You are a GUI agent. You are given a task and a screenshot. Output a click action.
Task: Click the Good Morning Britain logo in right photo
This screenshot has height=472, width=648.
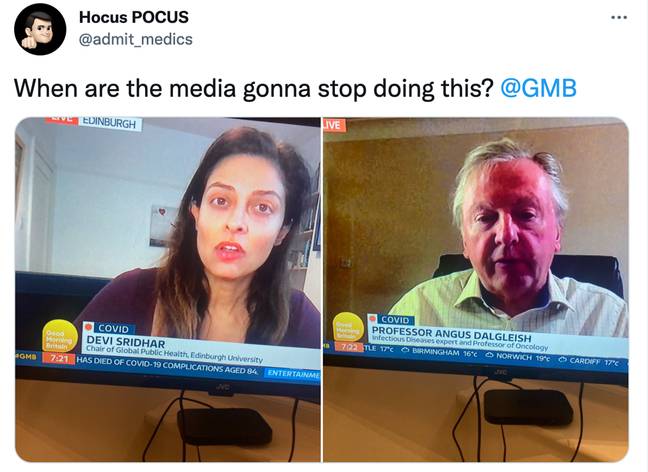tap(348, 327)
